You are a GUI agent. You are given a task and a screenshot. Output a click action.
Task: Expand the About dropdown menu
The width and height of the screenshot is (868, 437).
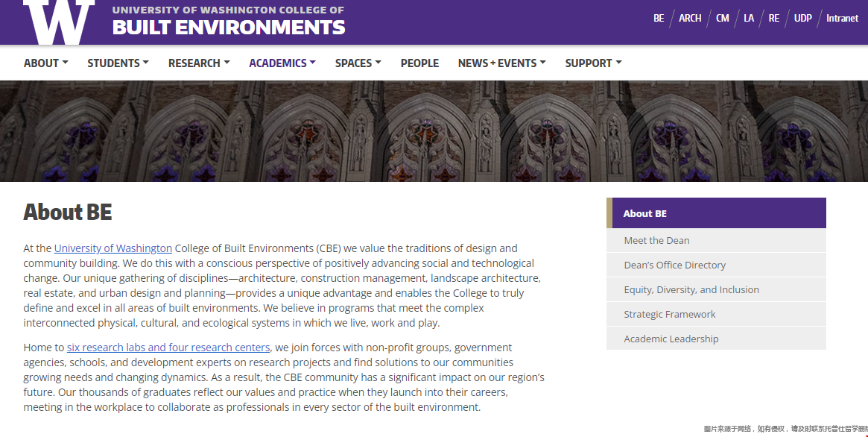coord(45,63)
